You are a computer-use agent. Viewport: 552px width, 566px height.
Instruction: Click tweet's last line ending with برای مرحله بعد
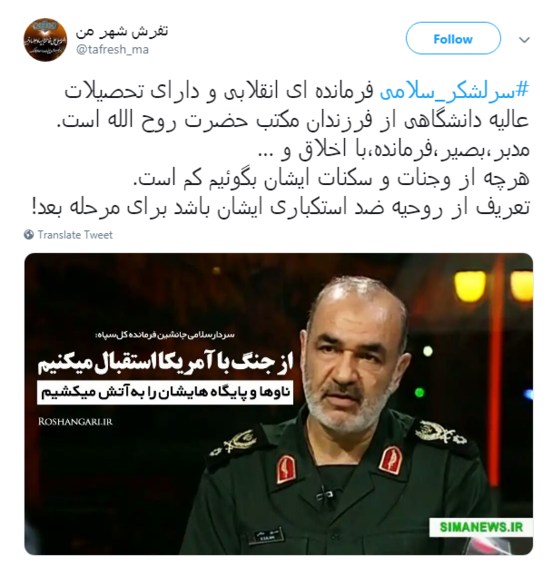point(281,208)
